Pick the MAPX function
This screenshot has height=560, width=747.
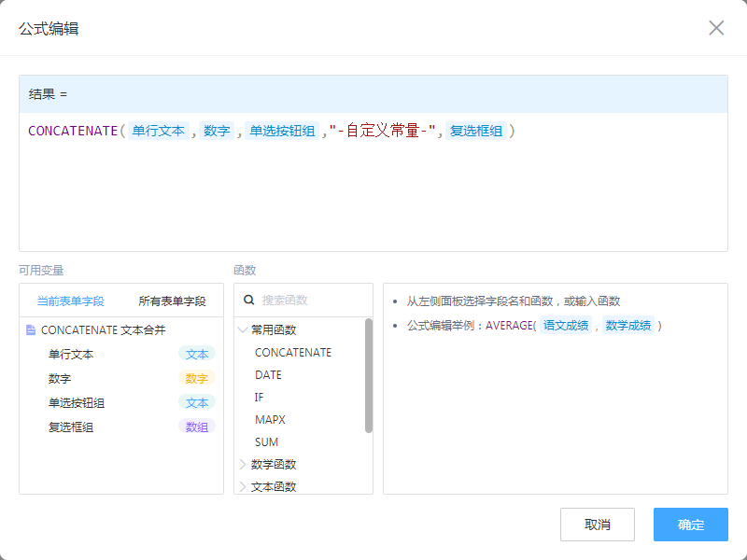pyautogui.click(x=270, y=420)
